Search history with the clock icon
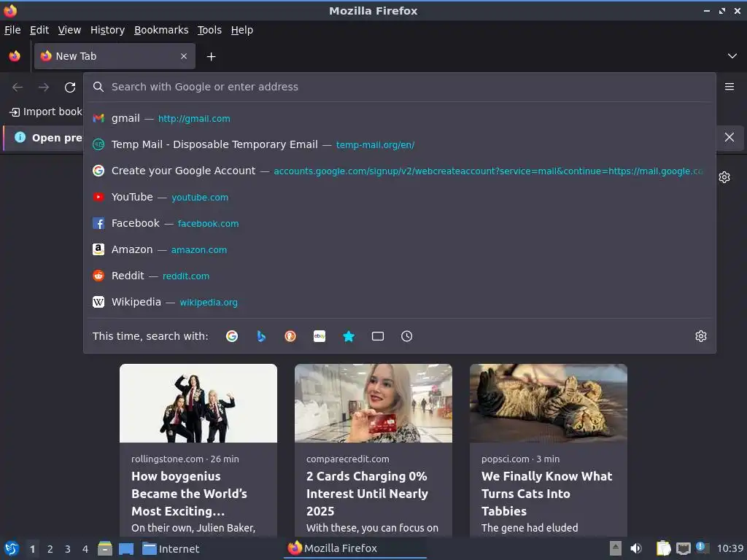This screenshot has height=560, width=747. [407, 336]
